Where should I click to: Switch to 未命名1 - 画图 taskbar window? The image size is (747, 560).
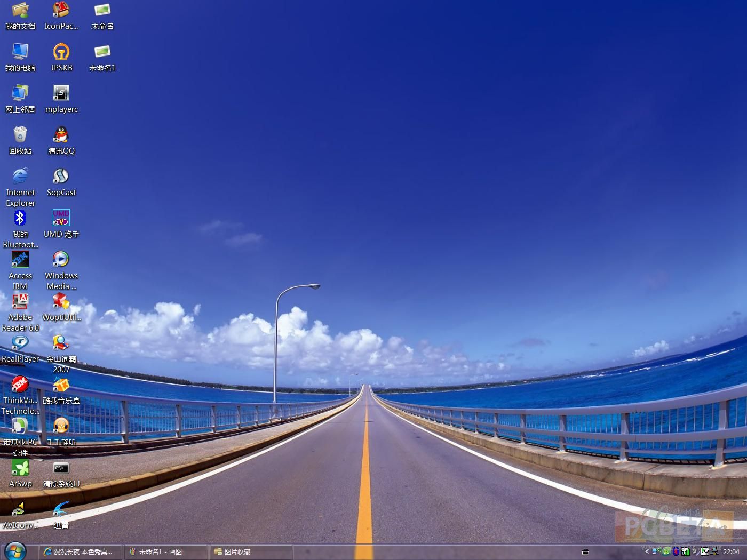click(x=165, y=552)
